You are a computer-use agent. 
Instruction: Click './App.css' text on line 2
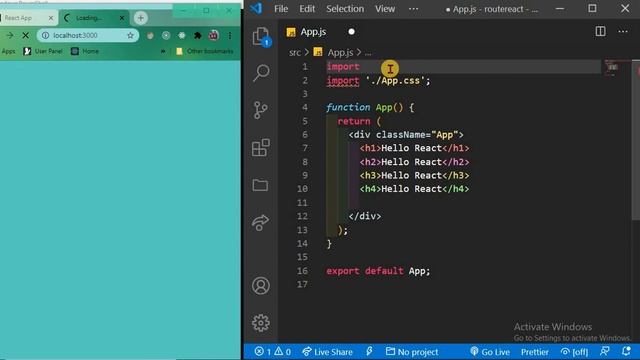tap(395, 80)
